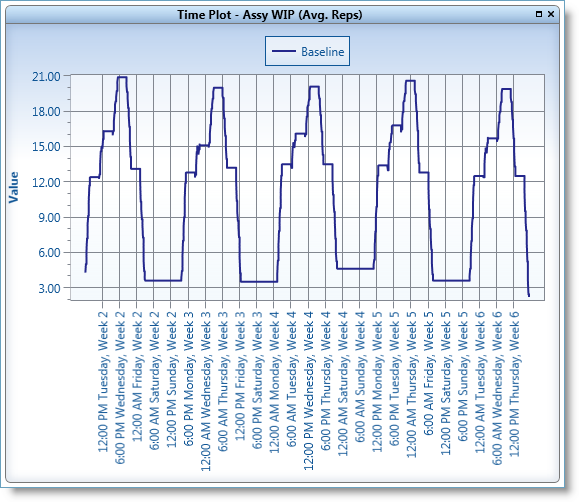Click the 12.00 y-axis tick label

click(x=46, y=182)
